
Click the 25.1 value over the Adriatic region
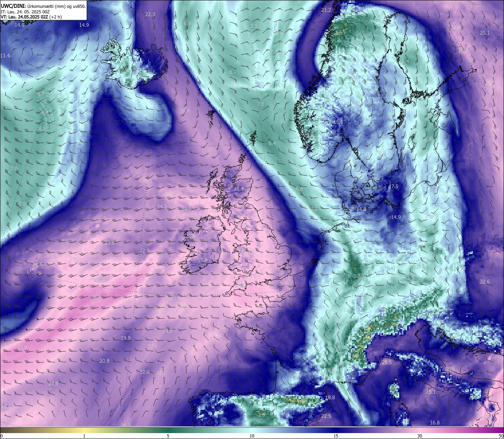(431, 392)
